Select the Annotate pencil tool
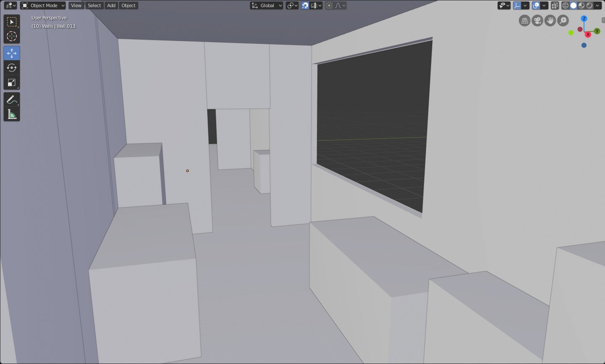The width and height of the screenshot is (605, 364). point(12,100)
